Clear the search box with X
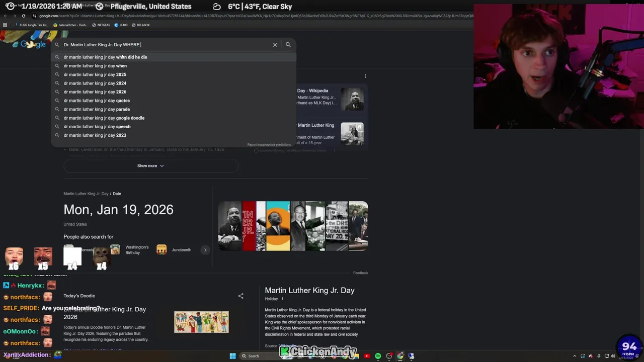644x362 pixels. pyautogui.click(x=275, y=45)
